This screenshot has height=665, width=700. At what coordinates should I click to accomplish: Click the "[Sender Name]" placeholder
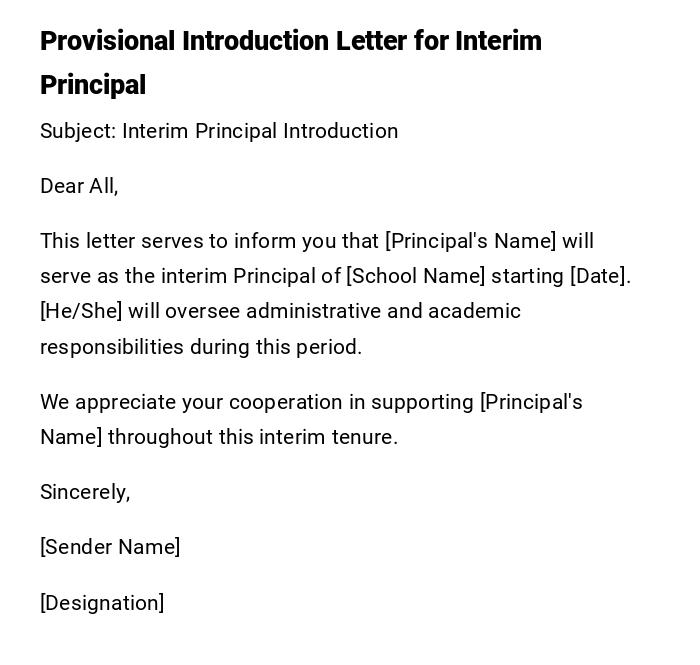click(110, 547)
